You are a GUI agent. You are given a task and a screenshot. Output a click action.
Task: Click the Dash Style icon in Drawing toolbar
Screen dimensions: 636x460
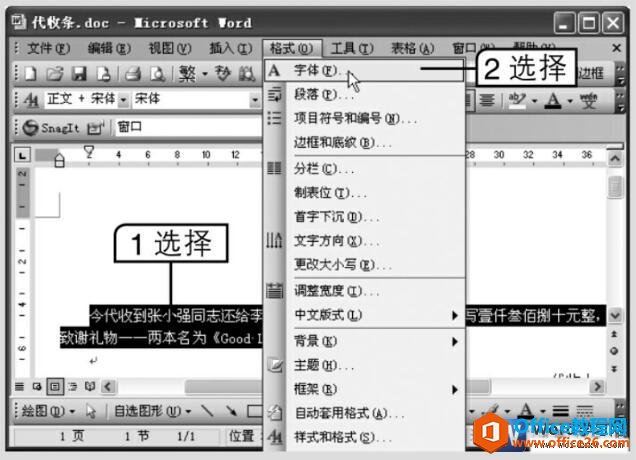tap(584, 411)
